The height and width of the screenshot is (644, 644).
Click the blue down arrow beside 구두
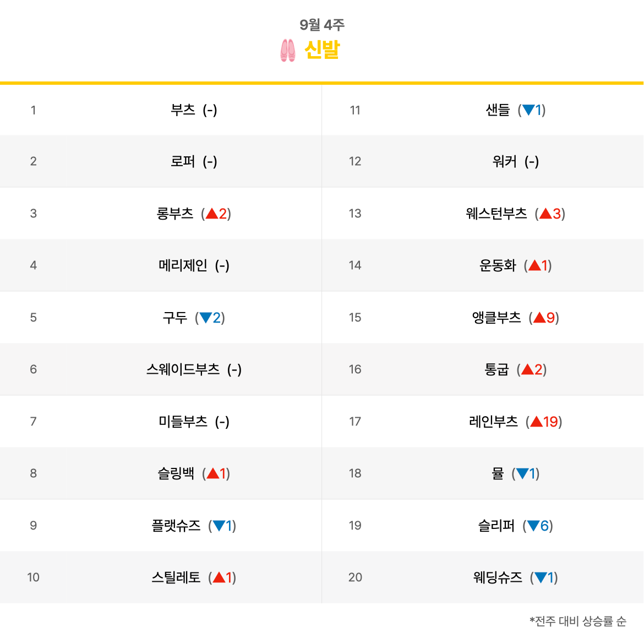coord(205,318)
